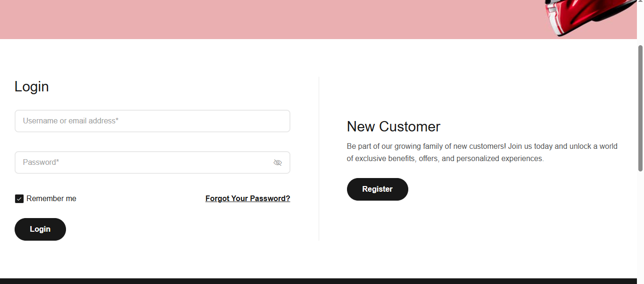Focus the Username or email address field
The width and height of the screenshot is (644, 284).
coord(152,121)
